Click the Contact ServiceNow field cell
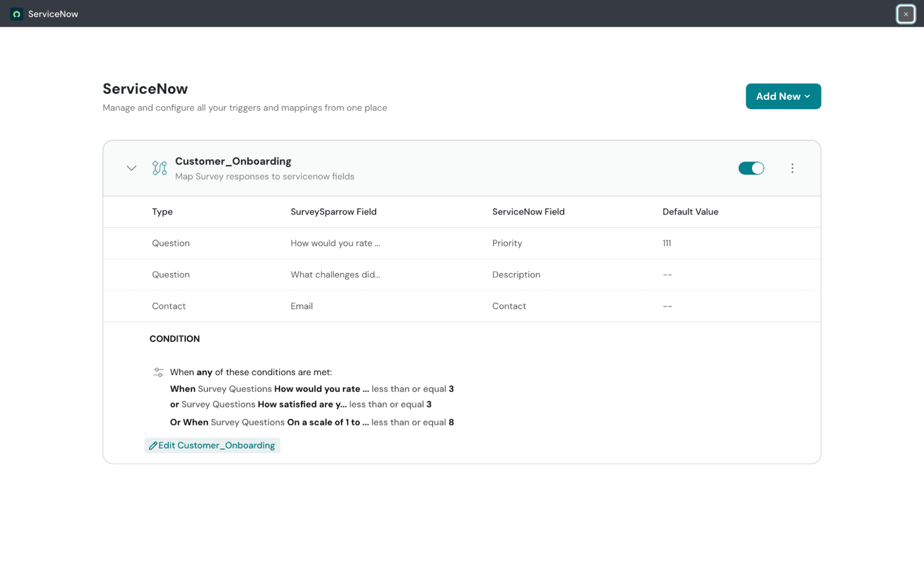 click(x=509, y=306)
